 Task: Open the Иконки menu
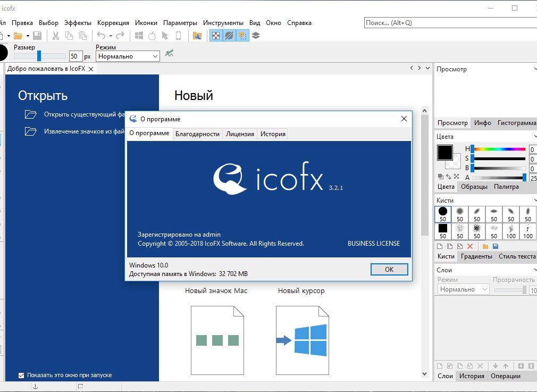coord(146,23)
